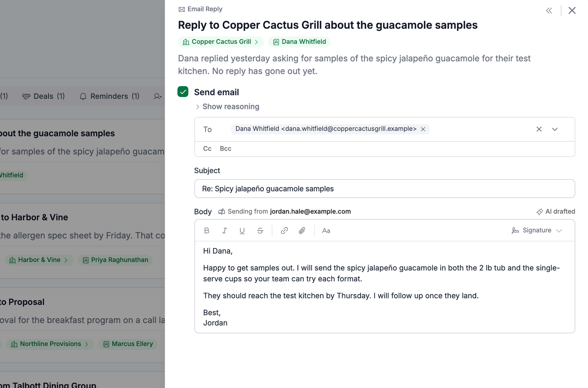Apply underline formatting to text
588x388 pixels.
coord(242,231)
